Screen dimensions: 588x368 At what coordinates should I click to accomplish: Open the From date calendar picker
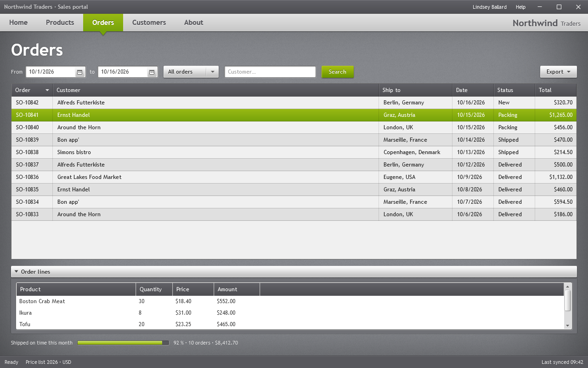click(79, 72)
